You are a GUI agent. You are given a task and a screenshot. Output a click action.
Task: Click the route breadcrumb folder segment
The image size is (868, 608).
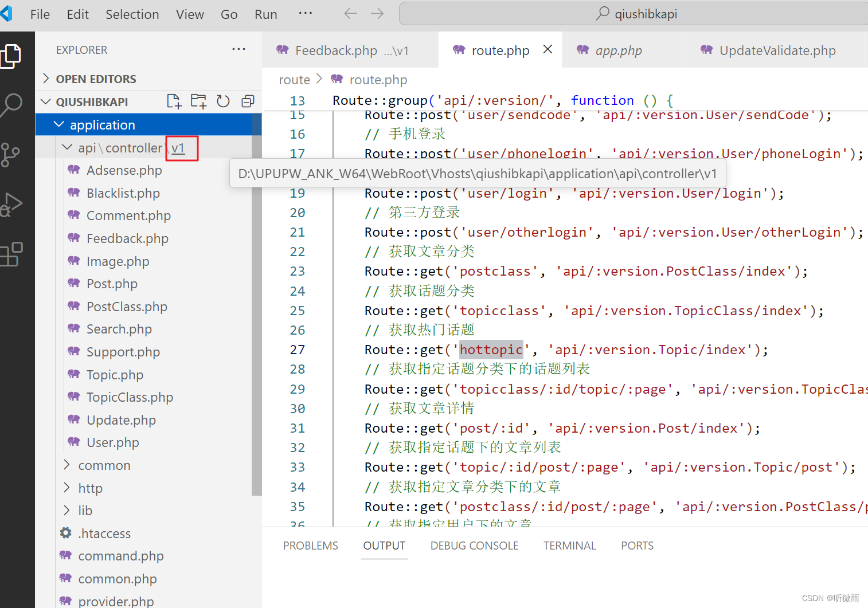[x=294, y=80]
